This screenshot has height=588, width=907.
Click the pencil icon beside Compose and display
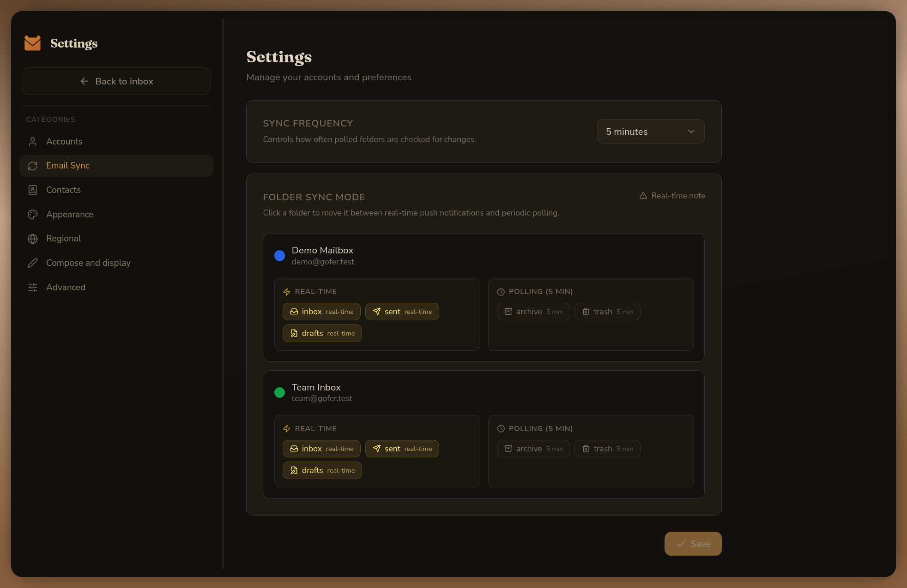coord(32,263)
